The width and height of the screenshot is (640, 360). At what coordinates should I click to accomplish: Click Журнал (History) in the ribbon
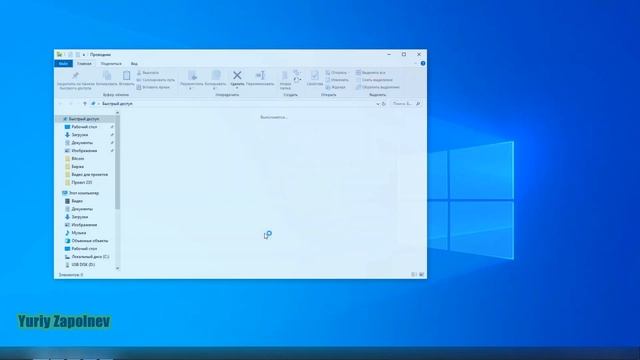[336, 87]
